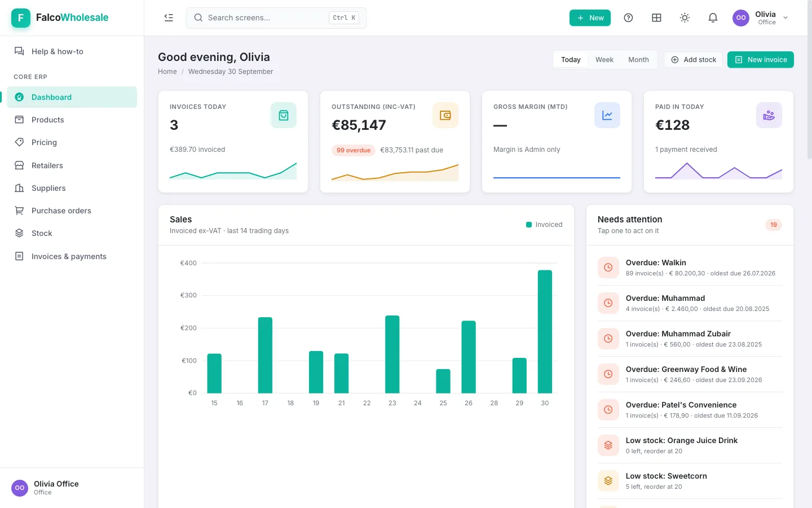
Task: Open the Overdue: Muhammad item
Action: click(690, 303)
